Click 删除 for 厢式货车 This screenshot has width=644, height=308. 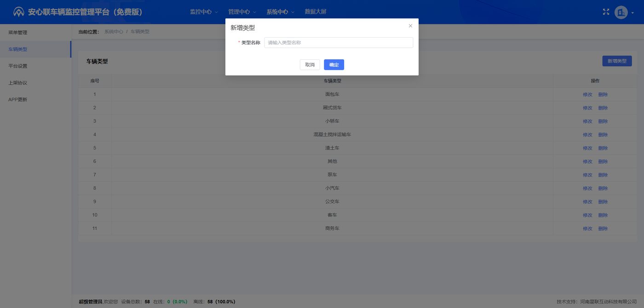pyautogui.click(x=603, y=108)
